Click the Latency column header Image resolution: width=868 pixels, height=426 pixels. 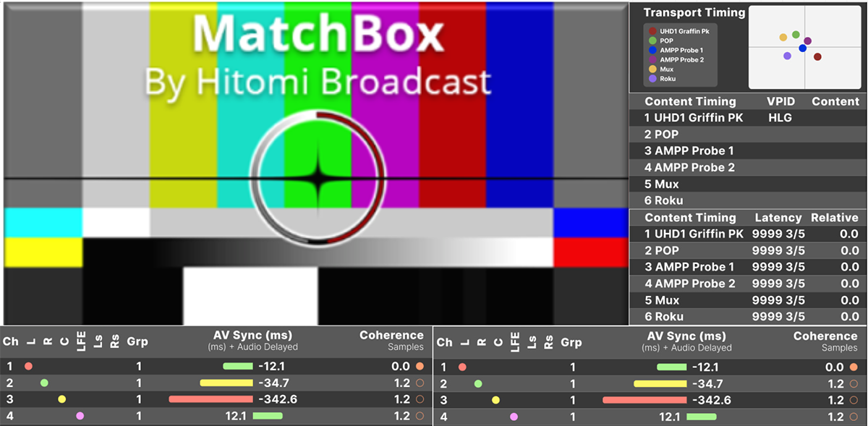pyautogui.click(x=778, y=218)
